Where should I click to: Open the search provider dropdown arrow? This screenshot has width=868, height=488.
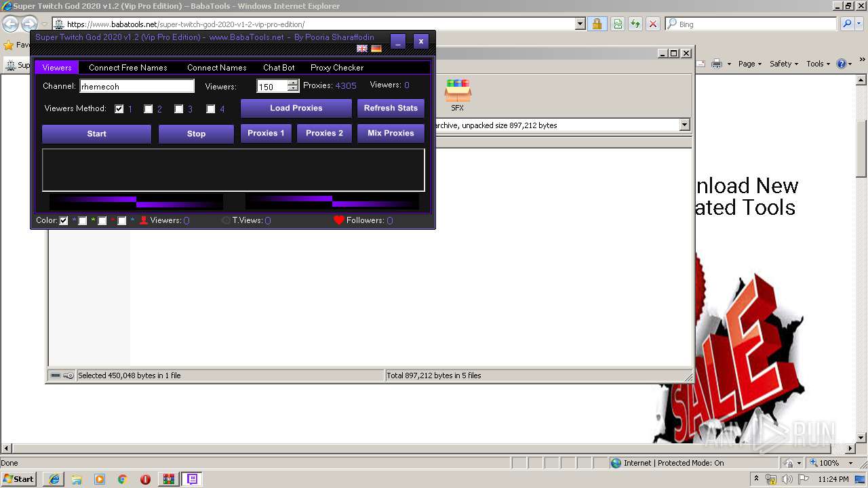860,24
